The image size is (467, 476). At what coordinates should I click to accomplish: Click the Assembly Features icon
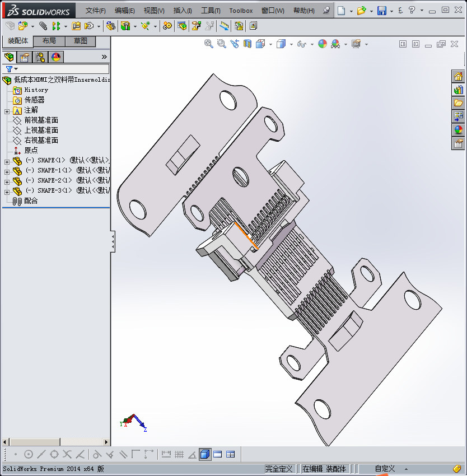[125, 26]
